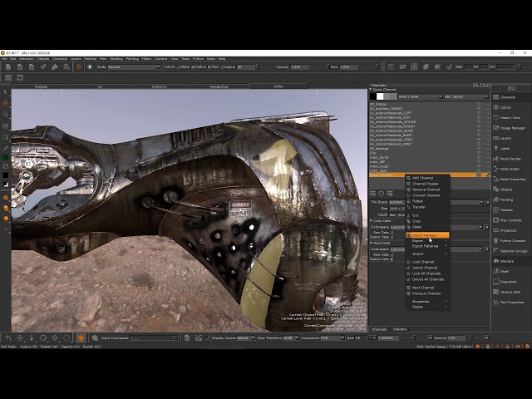
Task: Choose Lock All Channels in context menu
Action: (427, 273)
